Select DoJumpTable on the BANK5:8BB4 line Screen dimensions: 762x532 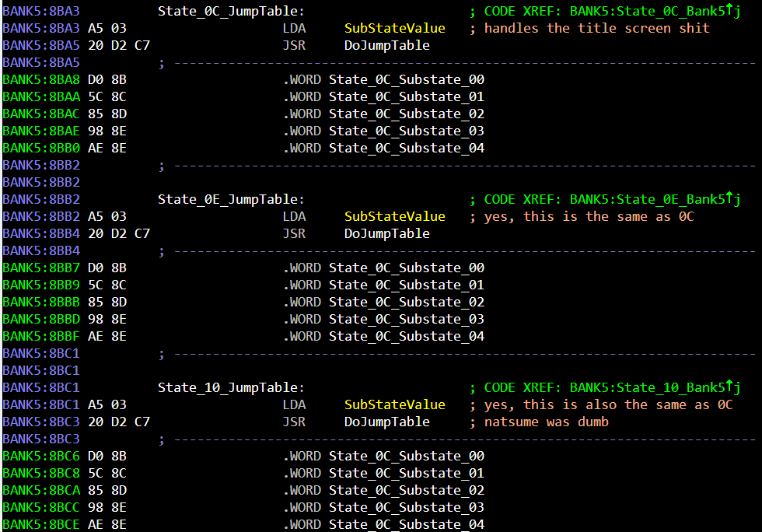coord(386,233)
